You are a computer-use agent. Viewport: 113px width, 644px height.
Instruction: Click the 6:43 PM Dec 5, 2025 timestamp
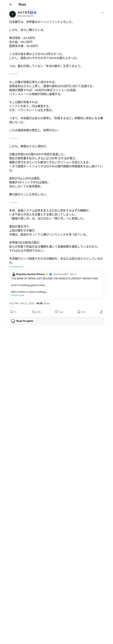tap(22, 303)
